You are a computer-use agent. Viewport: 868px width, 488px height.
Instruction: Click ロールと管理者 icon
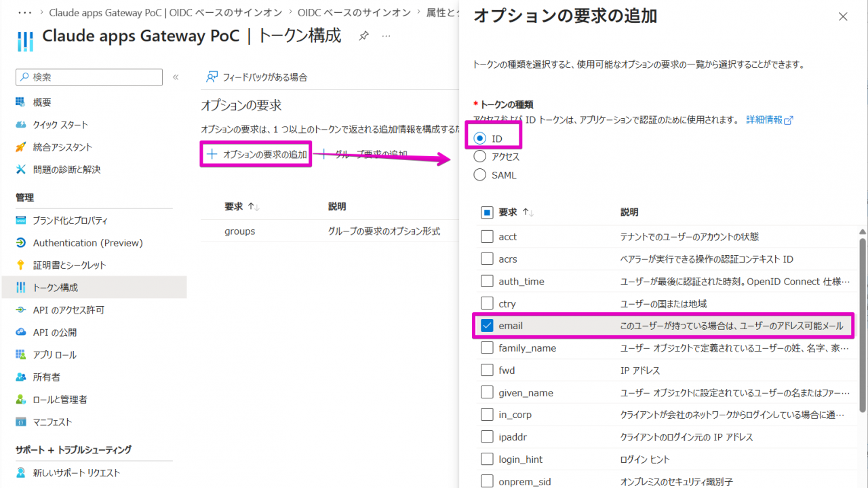pyautogui.click(x=21, y=400)
